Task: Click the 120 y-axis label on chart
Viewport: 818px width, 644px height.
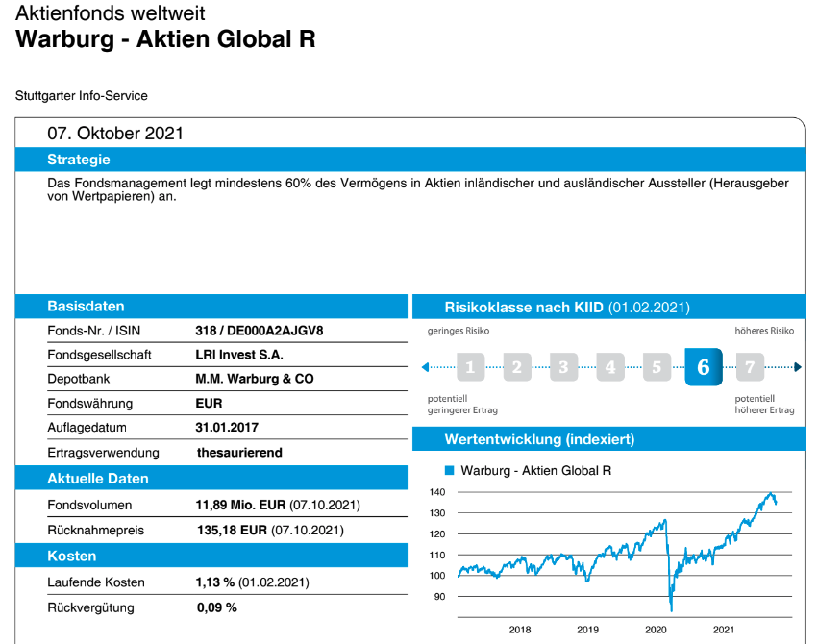Action: (437, 534)
